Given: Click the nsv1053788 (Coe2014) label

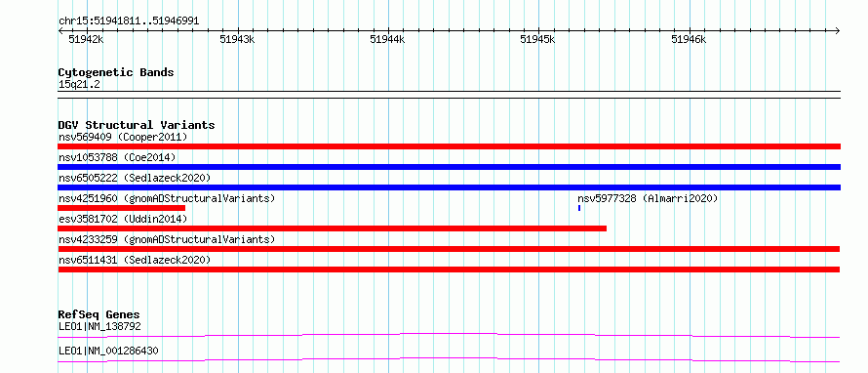Looking at the screenshot, I should coord(117,157).
